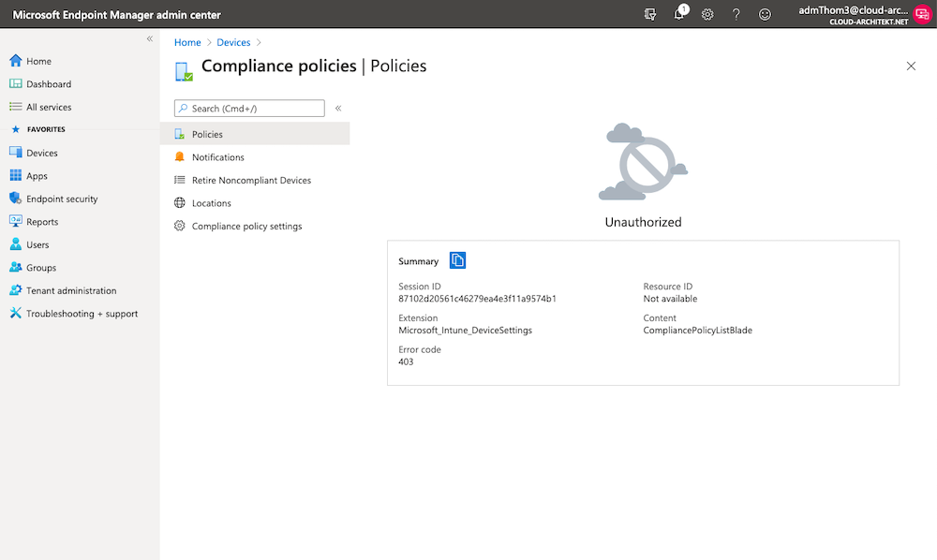This screenshot has width=937, height=560.
Task: Click the Devices icon in sidebar
Action: [x=16, y=153]
